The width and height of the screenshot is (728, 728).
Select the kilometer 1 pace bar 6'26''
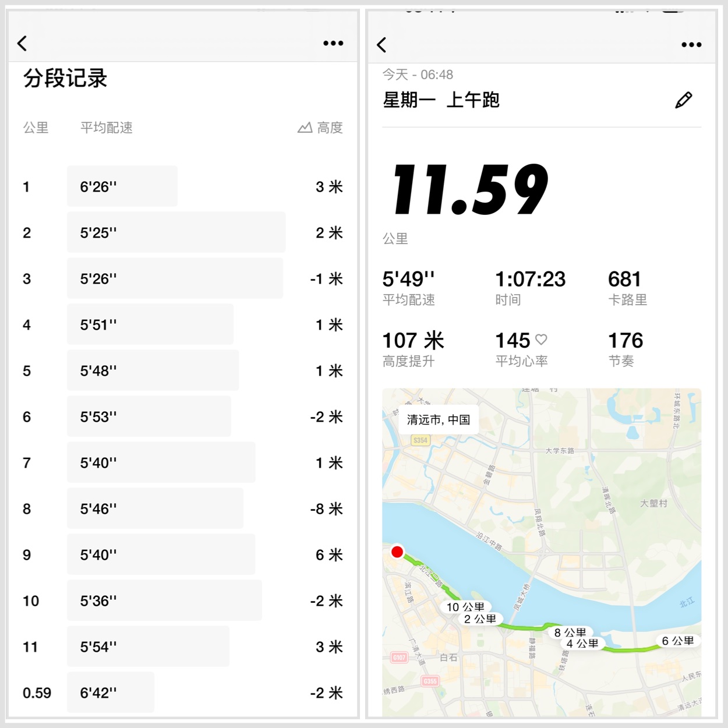122,186
